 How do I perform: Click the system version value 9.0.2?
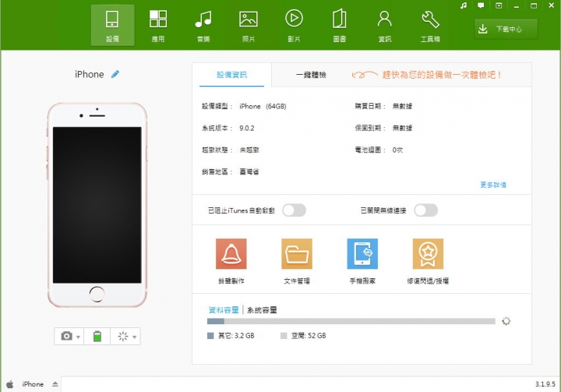[x=247, y=128]
